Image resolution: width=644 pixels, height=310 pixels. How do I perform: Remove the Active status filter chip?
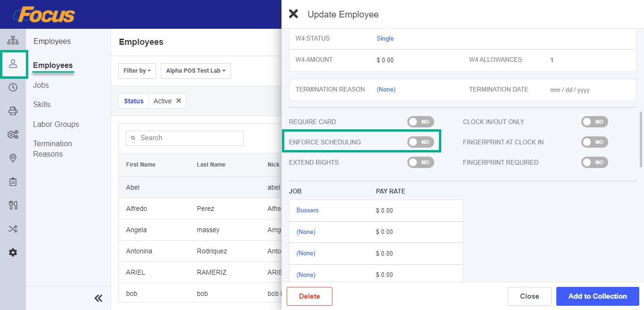(x=179, y=101)
